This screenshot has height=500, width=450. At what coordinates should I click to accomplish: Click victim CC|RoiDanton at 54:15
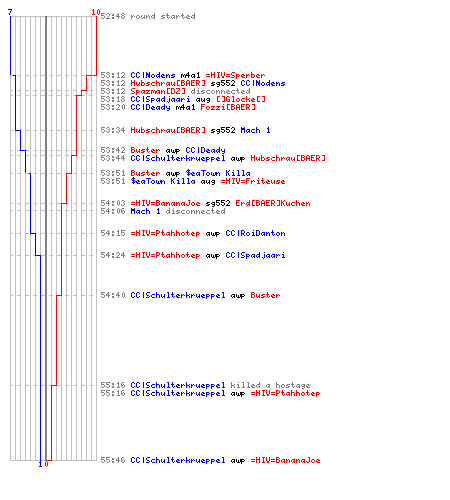255,233
